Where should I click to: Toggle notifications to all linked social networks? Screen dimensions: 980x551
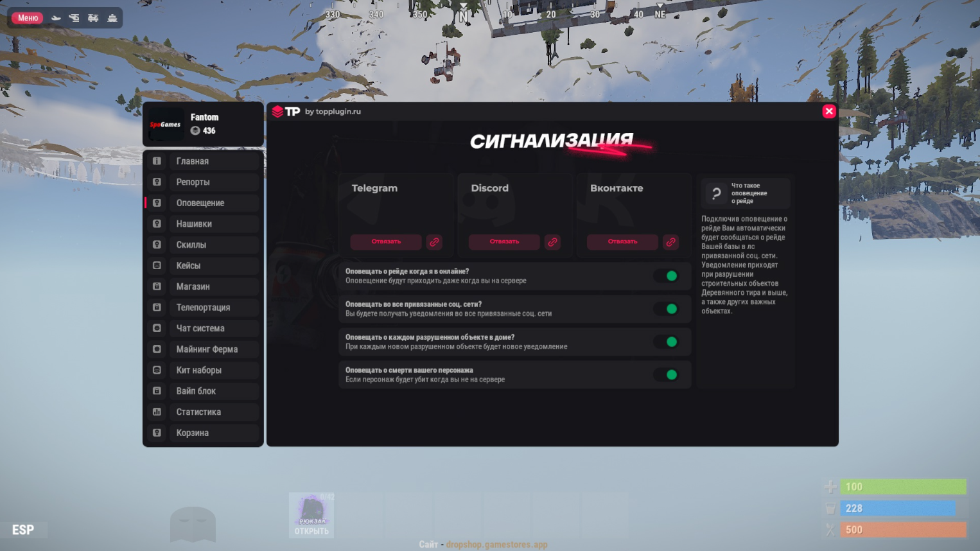[667, 309]
